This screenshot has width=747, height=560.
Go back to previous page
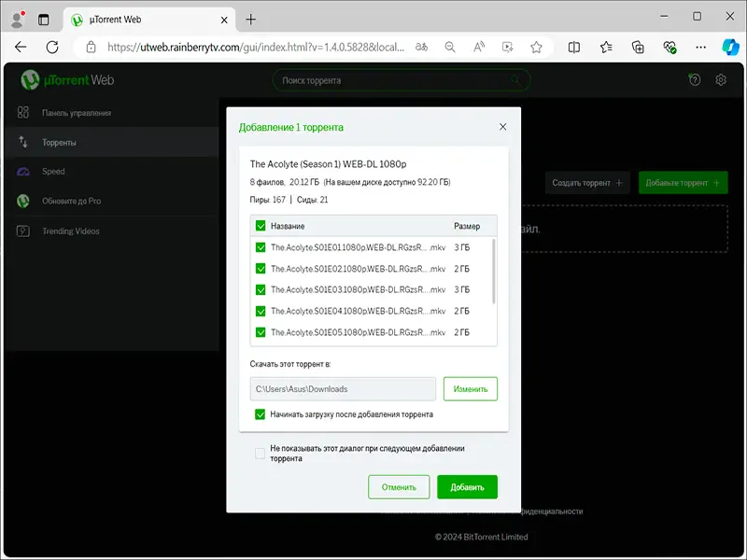tap(21, 47)
